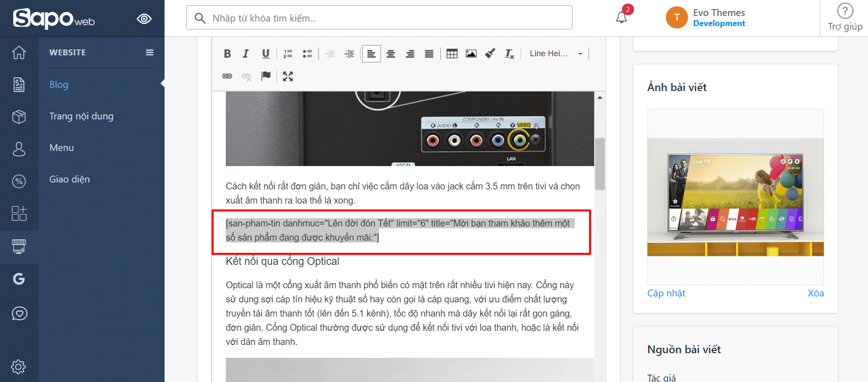This screenshot has height=382, width=868.
Task: Open the orders invoice icon in sidebar
Action: [19, 85]
